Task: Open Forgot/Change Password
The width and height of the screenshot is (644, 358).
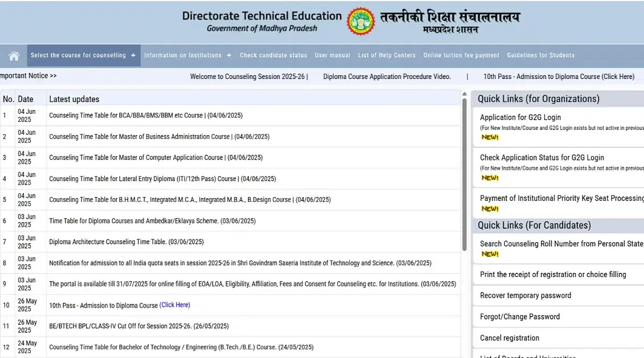Action: (x=520, y=317)
